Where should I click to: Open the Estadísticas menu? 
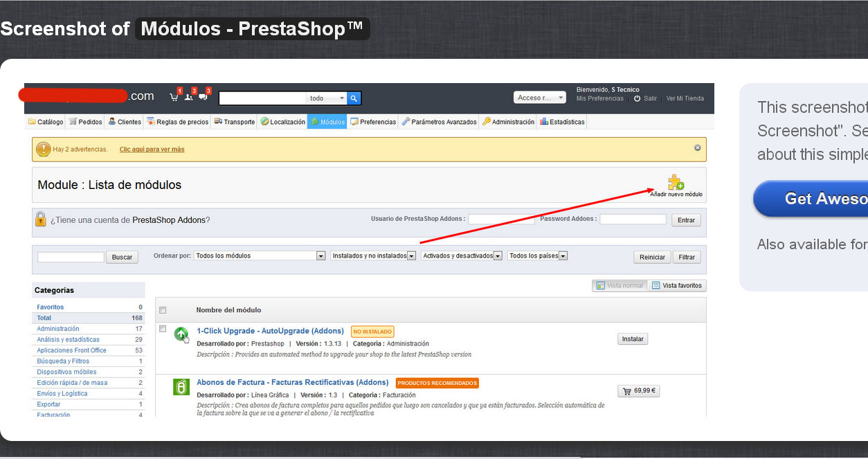562,122
